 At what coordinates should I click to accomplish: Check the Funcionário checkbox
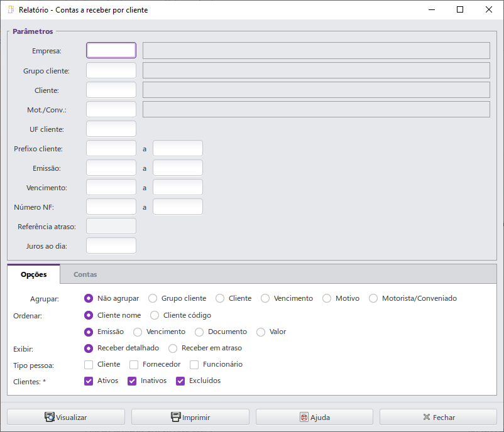pos(194,365)
